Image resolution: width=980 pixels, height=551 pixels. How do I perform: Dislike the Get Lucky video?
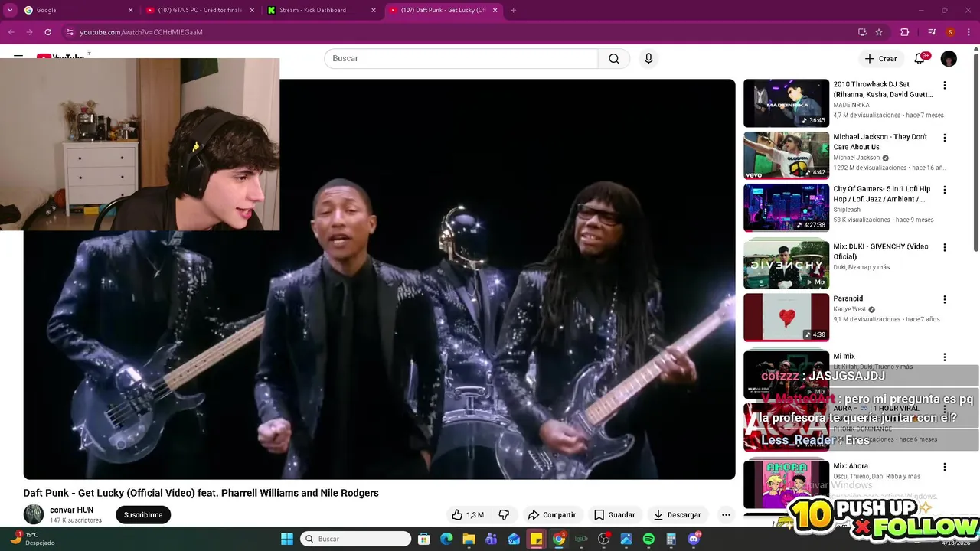[504, 515]
